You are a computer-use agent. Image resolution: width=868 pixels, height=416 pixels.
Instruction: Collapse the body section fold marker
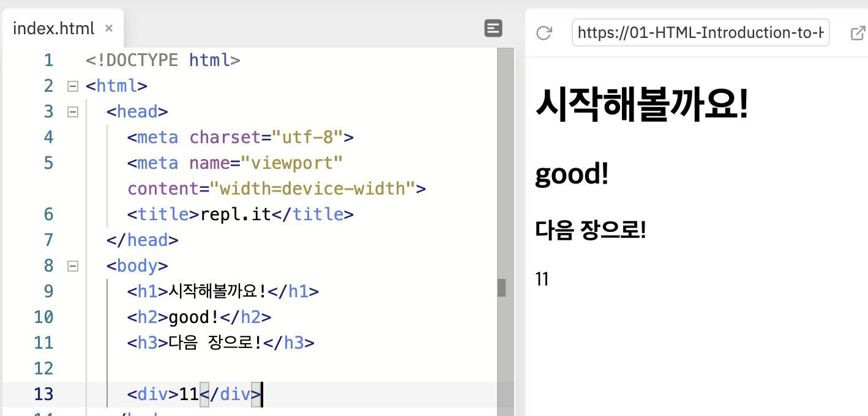pyautogui.click(x=72, y=266)
